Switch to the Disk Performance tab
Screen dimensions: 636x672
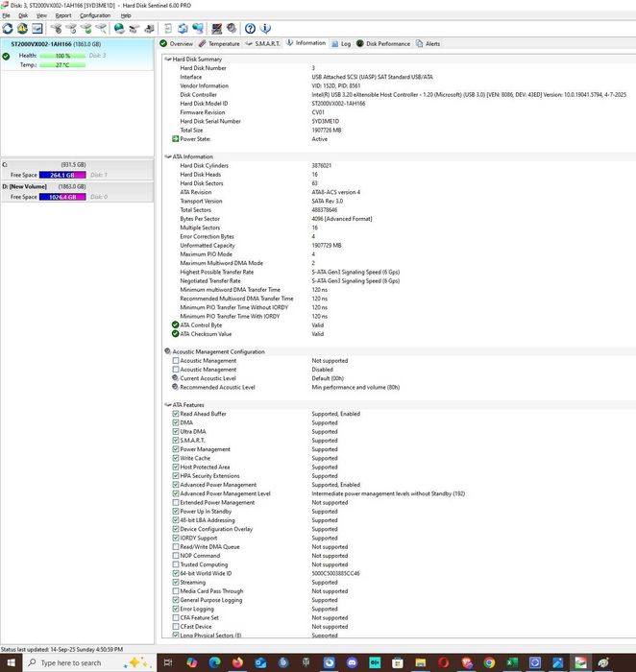(x=383, y=44)
